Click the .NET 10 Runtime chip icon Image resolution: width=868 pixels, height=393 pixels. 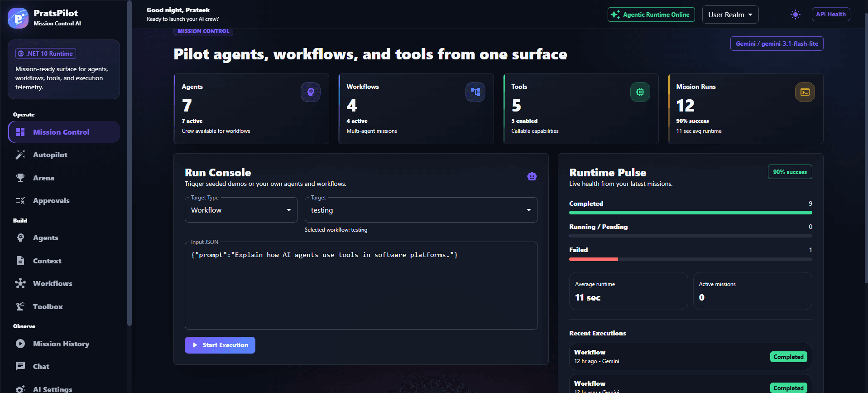pyautogui.click(x=21, y=53)
